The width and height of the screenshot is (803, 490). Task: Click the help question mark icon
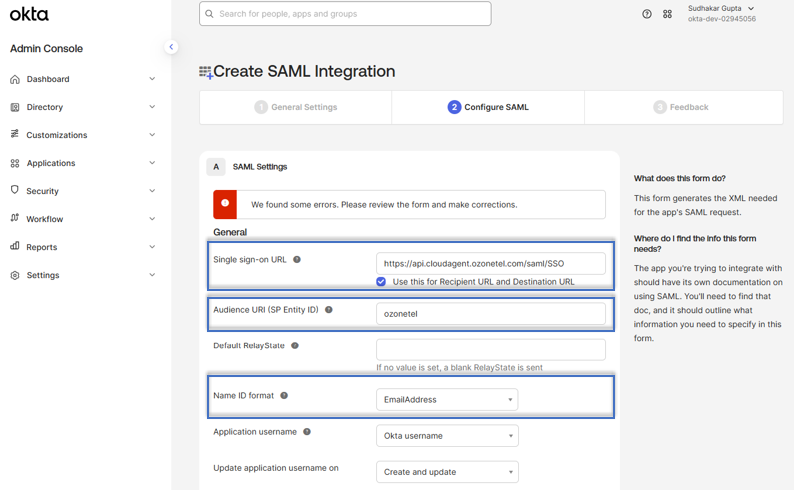point(647,14)
